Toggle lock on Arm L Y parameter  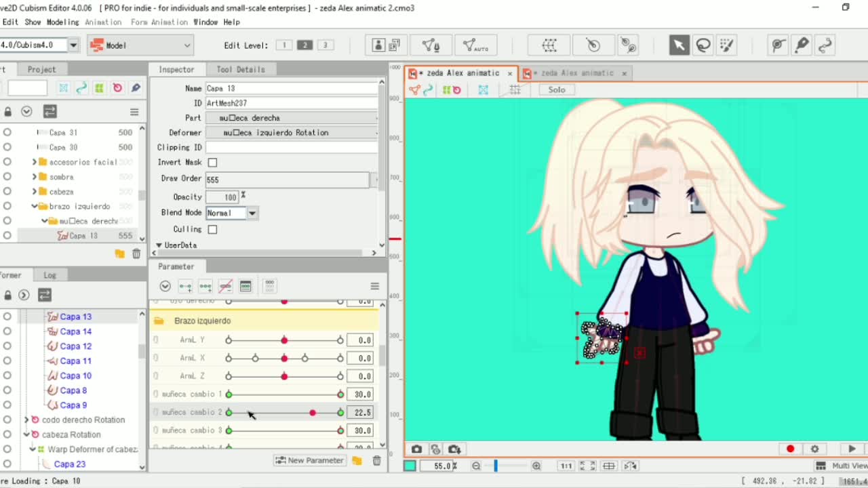(x=155, y=340)
